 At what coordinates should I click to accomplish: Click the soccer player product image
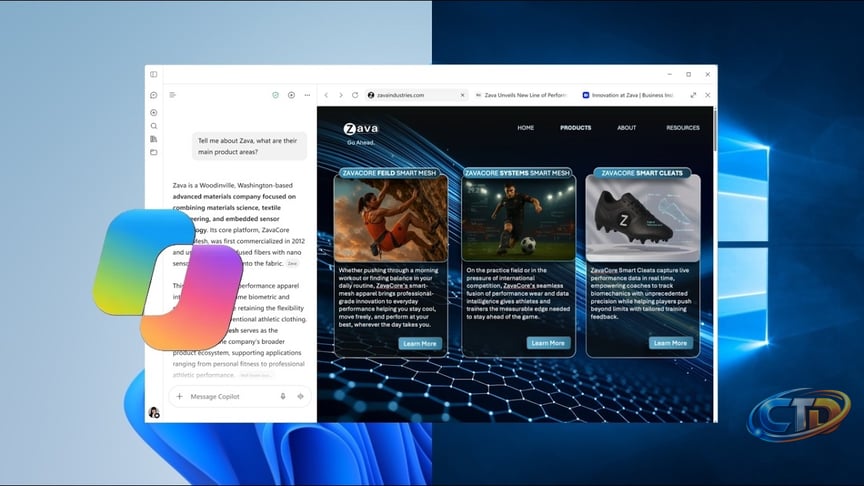pos(518,219)
